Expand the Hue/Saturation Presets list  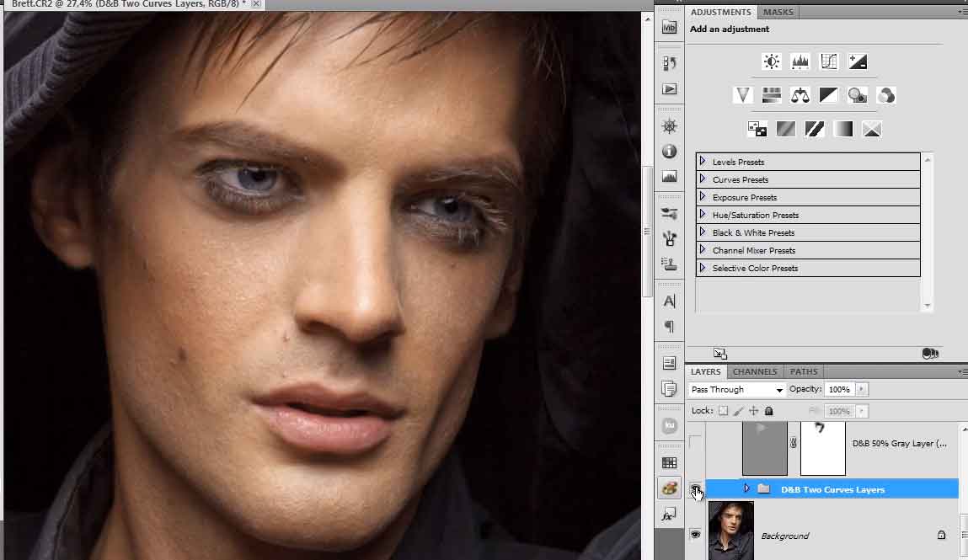pos(703,215)
